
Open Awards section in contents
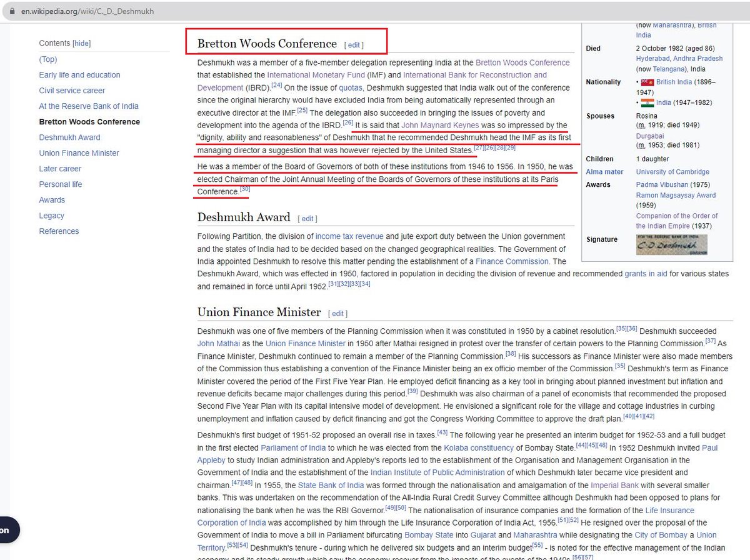click(x=52, y=200)
